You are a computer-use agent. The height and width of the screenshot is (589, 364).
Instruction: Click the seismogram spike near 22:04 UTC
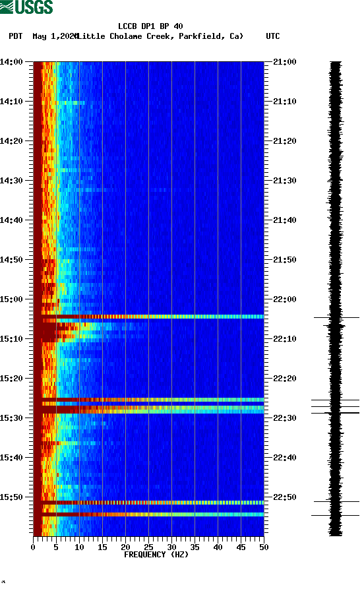(x=336, y=318)
